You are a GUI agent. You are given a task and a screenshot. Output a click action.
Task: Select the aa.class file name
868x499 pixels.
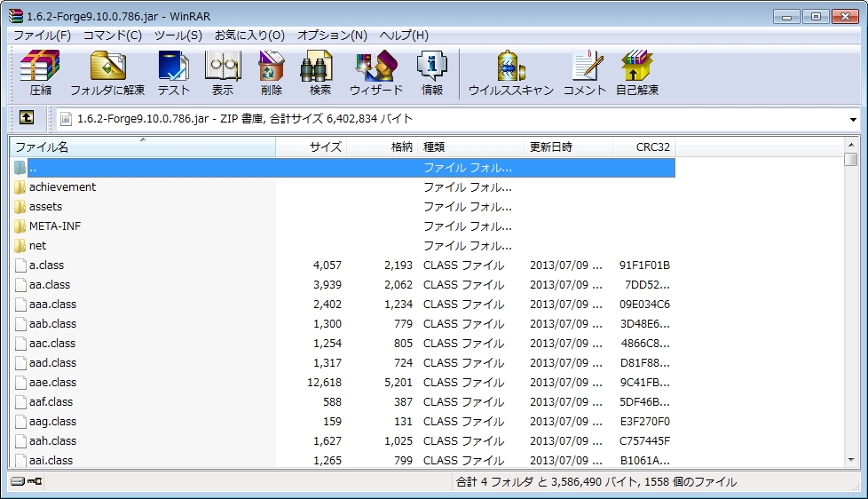(50, 285)
